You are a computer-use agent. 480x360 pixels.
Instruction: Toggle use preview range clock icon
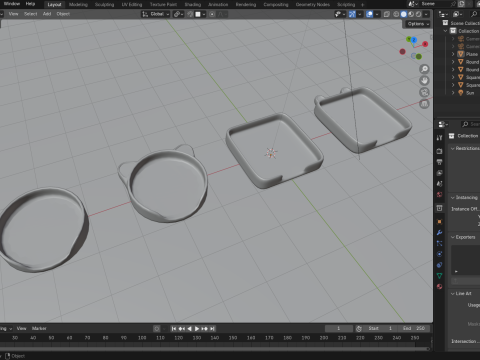(359, 329)
